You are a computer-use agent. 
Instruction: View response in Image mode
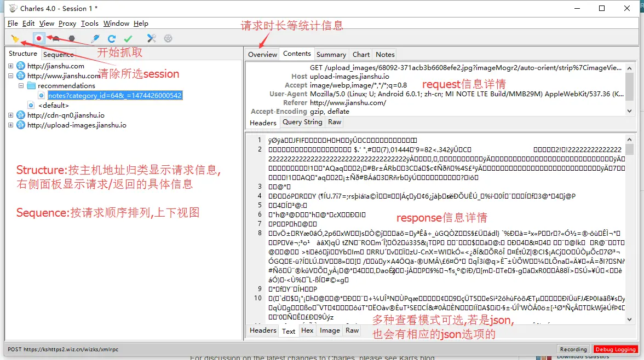(329, 330)
